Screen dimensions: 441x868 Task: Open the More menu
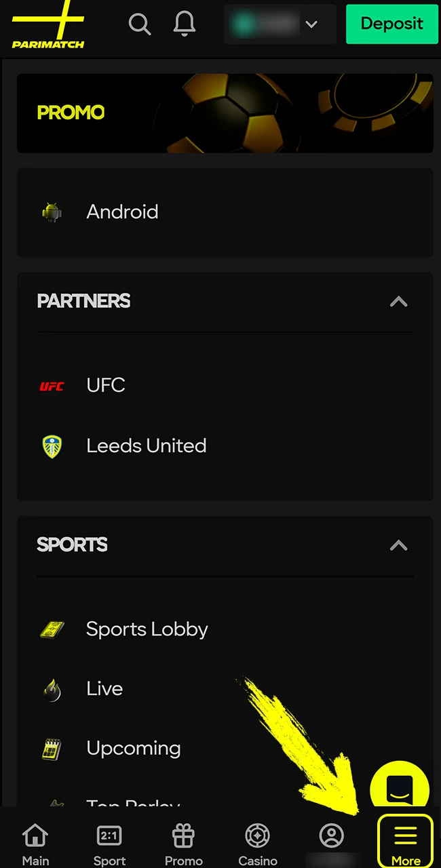(x=405, y=841)
